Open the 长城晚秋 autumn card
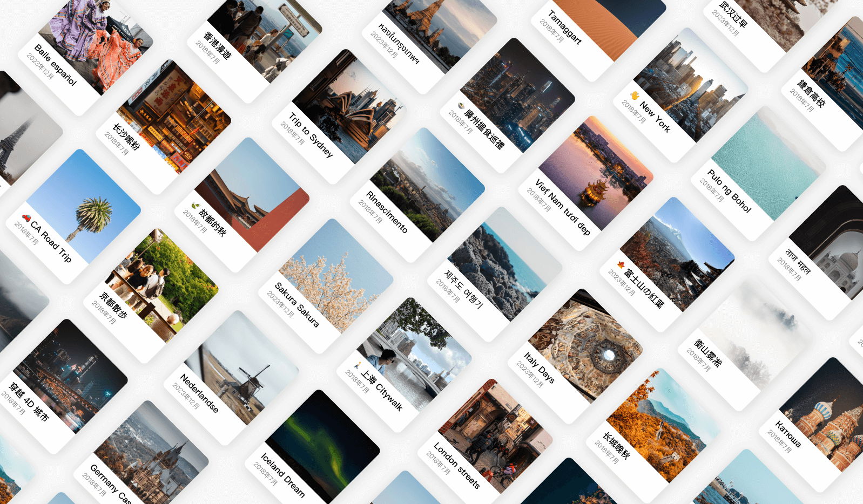This screenshot has width=863, height=504. [653, 435]
